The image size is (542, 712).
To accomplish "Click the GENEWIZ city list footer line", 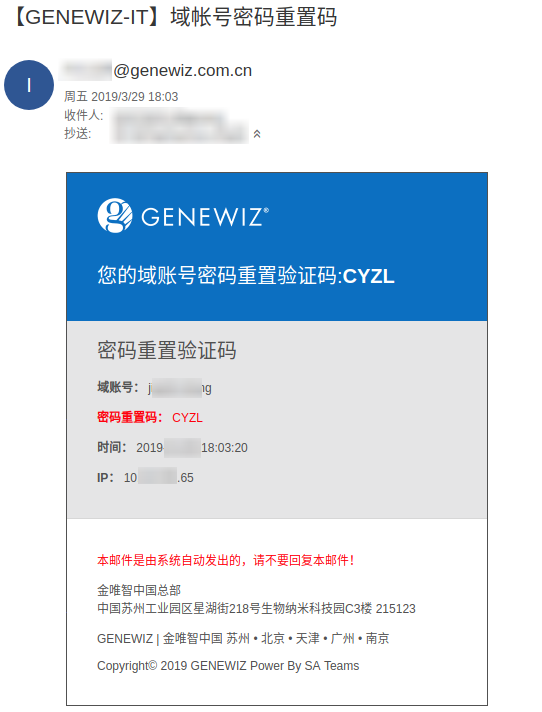I will click(x=243, y=638).
